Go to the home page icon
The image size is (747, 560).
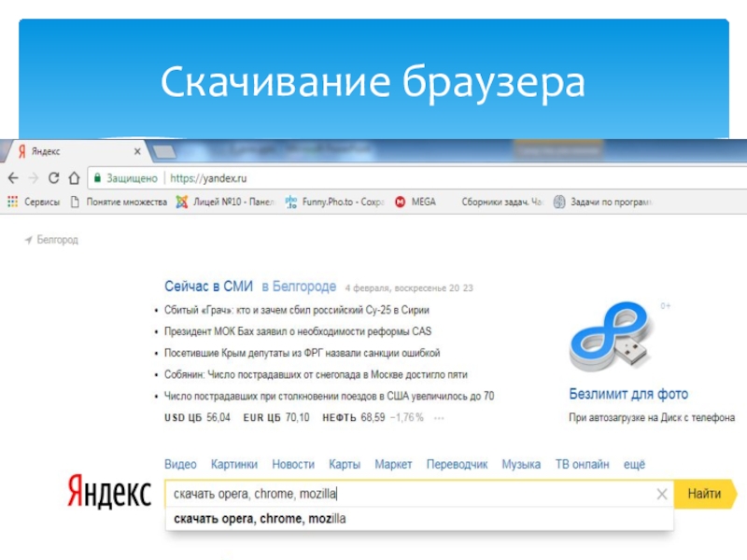tap(74, 177)
